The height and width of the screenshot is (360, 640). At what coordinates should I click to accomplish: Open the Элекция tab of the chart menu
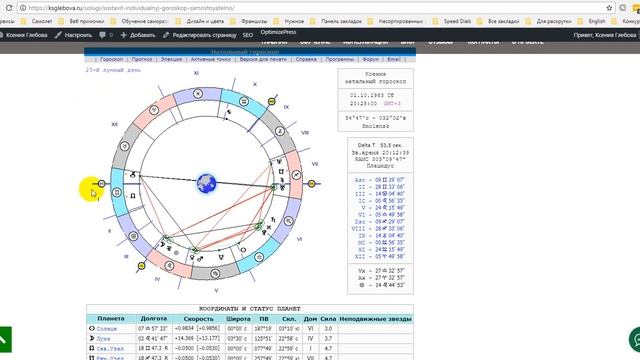pyautogui.click(x=171, y=59)
